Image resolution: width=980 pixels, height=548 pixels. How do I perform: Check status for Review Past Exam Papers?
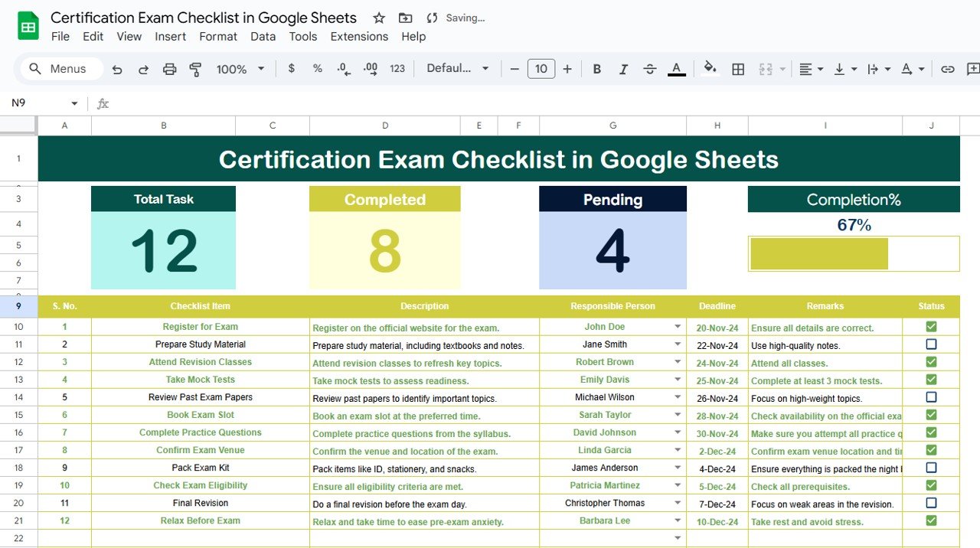click(x=931, y=397)
